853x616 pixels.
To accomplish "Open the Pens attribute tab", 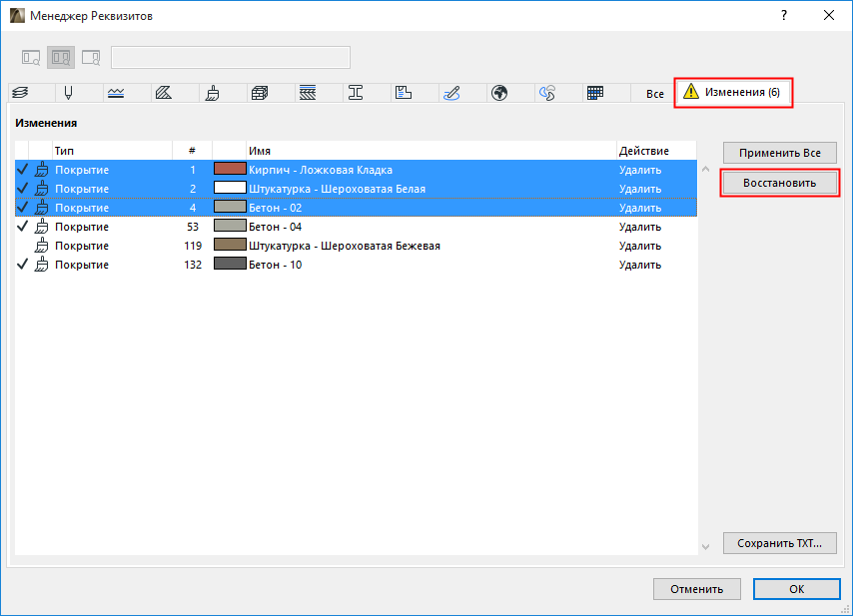I will [68, 93].
